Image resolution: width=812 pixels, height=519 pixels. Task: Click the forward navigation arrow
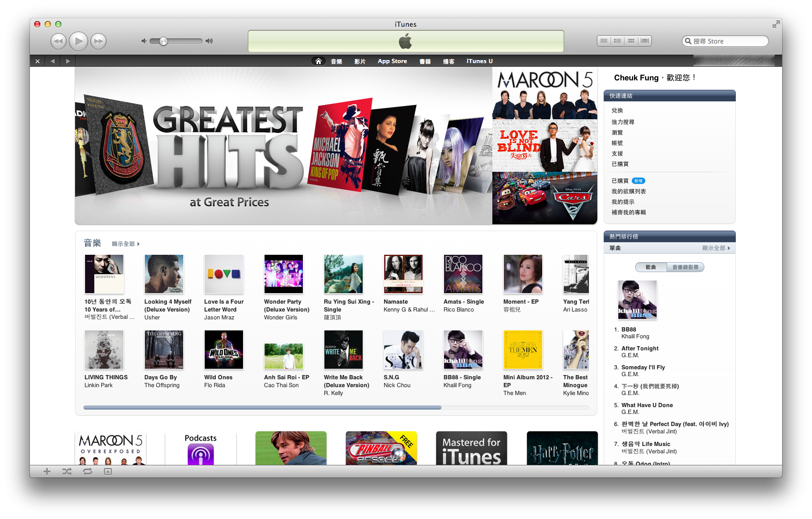(x=68, y=61)
